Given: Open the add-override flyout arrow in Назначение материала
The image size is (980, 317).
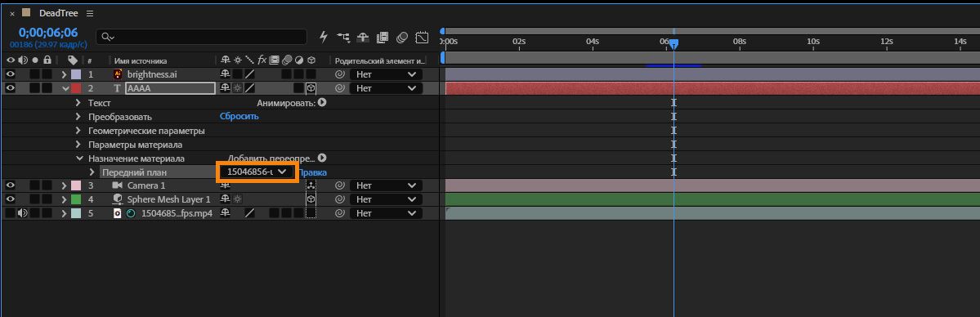Looking at the screenshot, I should (322, 158).
